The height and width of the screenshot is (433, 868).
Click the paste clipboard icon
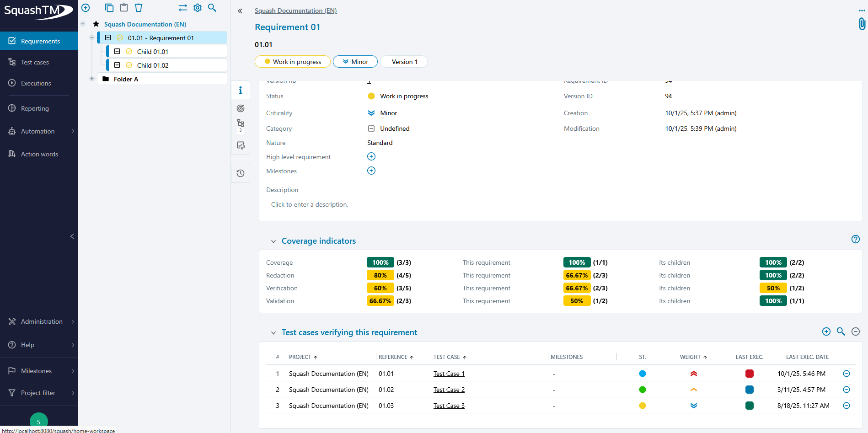coord(124,8)
